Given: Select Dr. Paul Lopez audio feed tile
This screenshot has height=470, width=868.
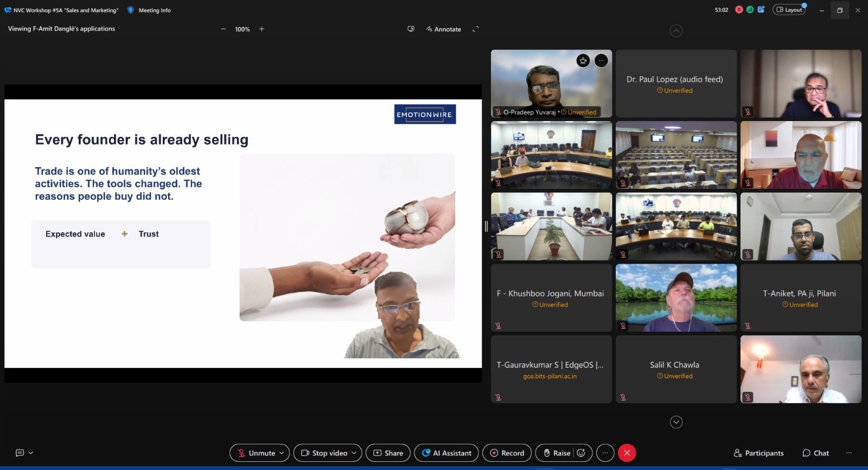Looking at the screenshot, I should coord(676,84).
